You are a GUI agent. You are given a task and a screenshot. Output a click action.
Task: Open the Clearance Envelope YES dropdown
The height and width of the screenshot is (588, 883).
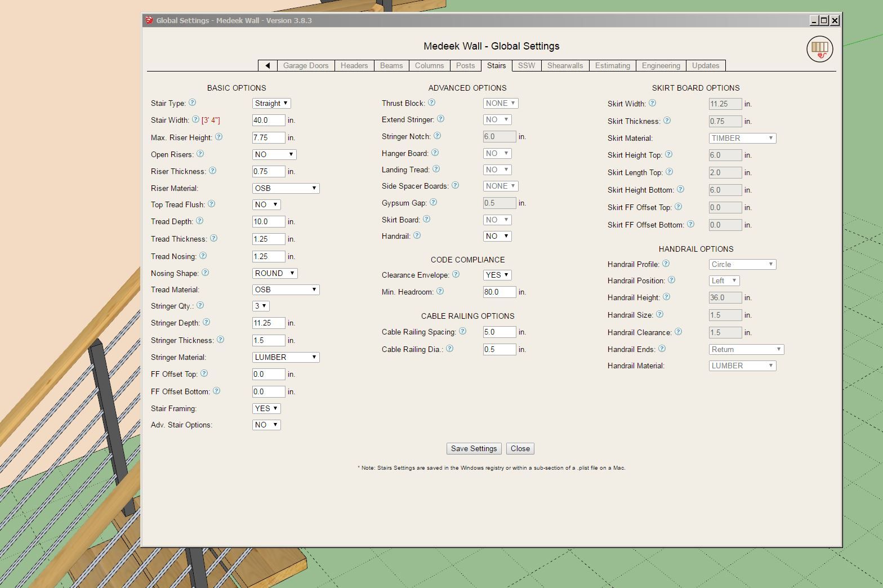coord(497,275)
